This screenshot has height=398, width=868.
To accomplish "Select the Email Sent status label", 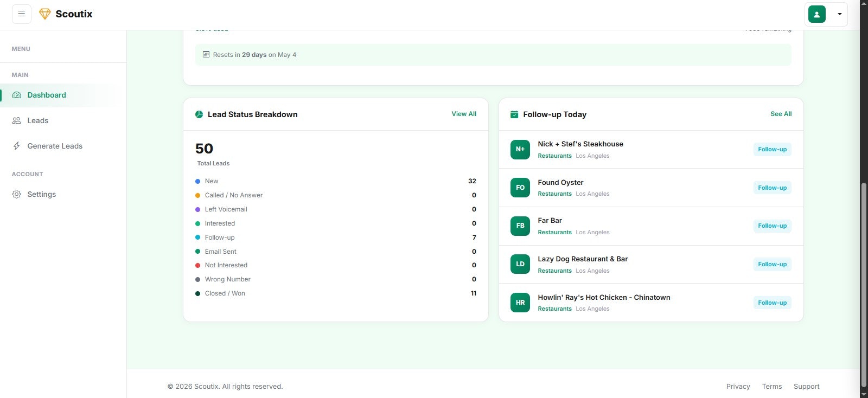I will point(220,252).
